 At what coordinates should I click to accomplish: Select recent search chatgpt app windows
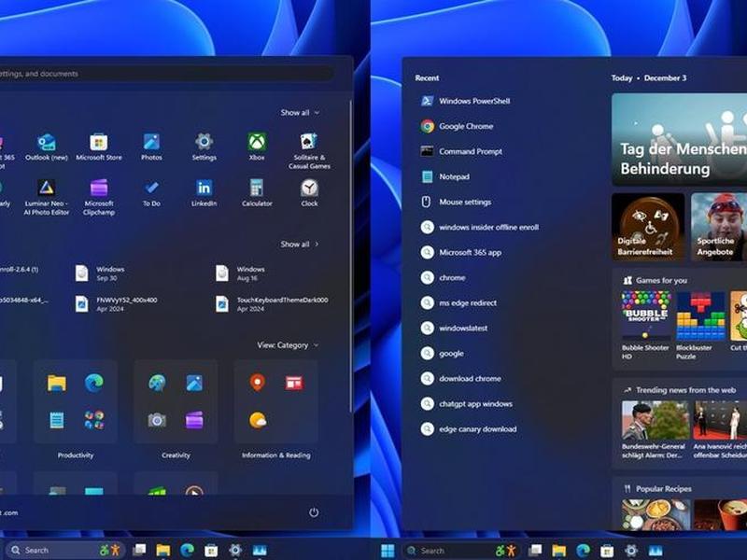click(466, 404)
